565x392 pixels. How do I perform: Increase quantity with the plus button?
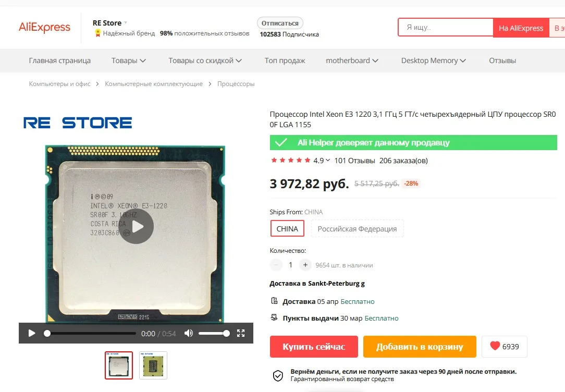(305, 265)
